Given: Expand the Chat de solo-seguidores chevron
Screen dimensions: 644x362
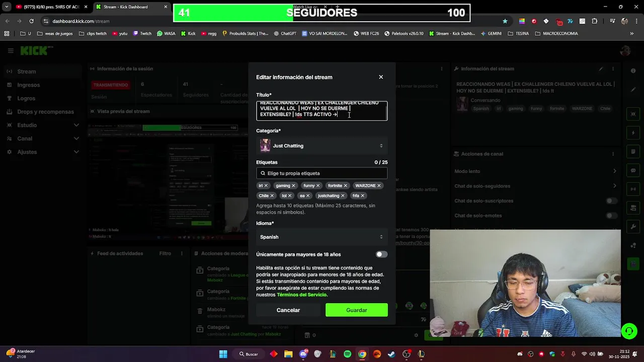Looking at the screenshot, I should [614, 186].
